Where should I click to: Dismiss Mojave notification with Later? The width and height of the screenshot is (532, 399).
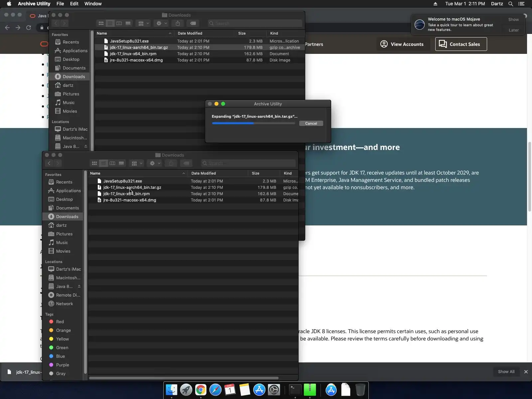(x=513, y=30)
